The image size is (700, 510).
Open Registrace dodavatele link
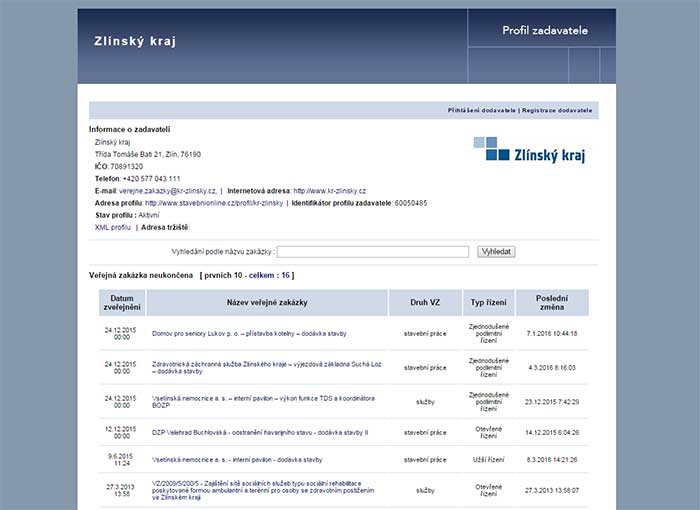coord(557,110)
